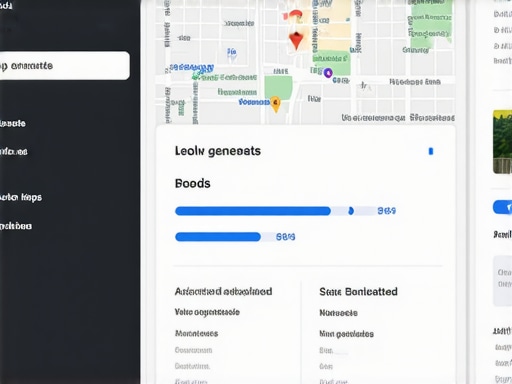Click the left column heading below the divider
Viewport: 512px width, 384px height.
(223, 292)
